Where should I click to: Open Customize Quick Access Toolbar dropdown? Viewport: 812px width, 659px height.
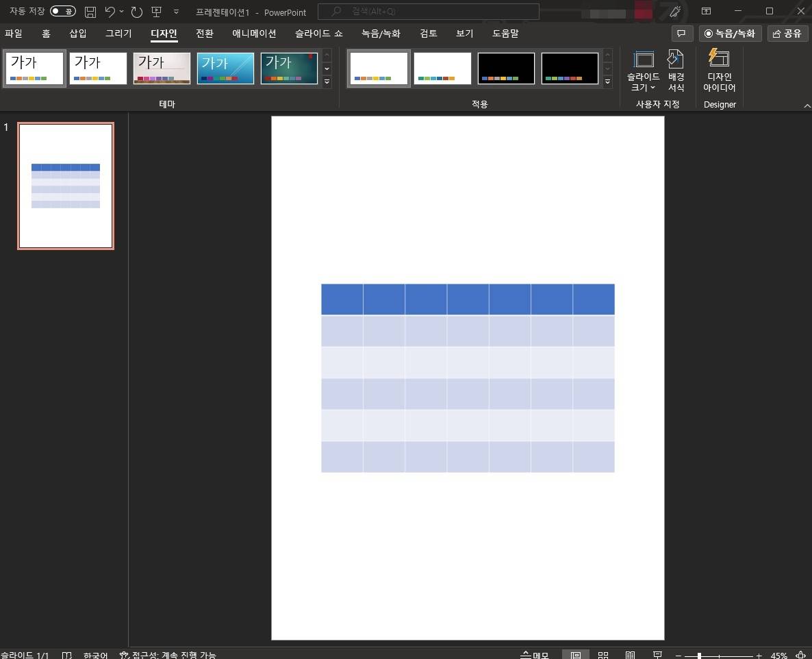(176, 12)
